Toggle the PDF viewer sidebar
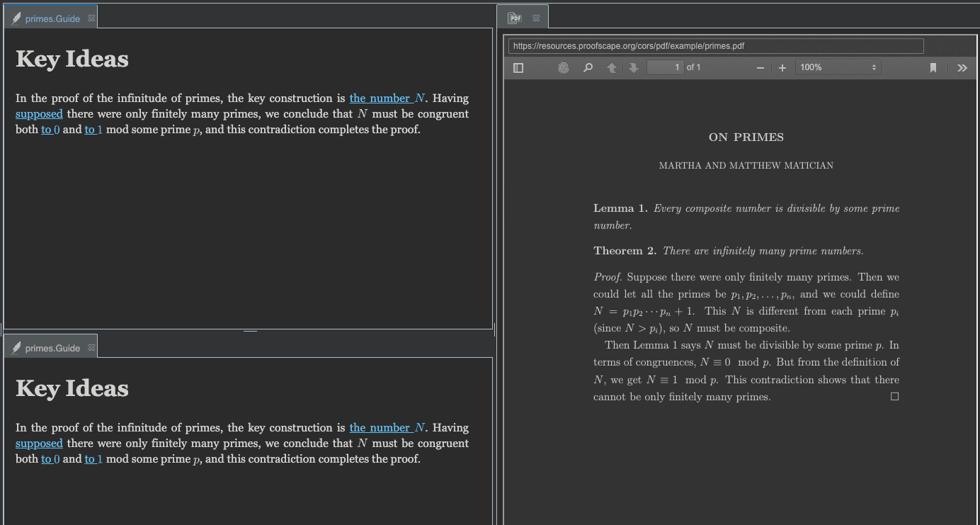Image resolution: width=980 pixels, height=525 pixels. [x=518, y=67]
